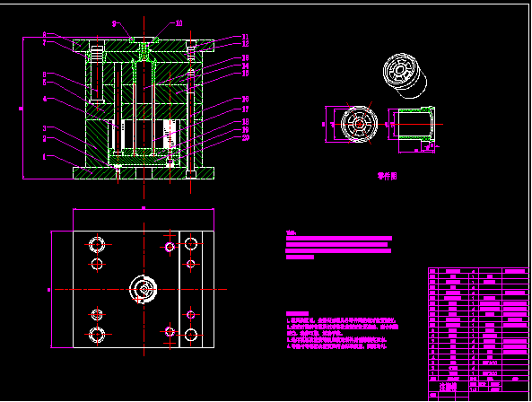Select part balloon number 16
532x402 pixels.
(x=245, y=99)
